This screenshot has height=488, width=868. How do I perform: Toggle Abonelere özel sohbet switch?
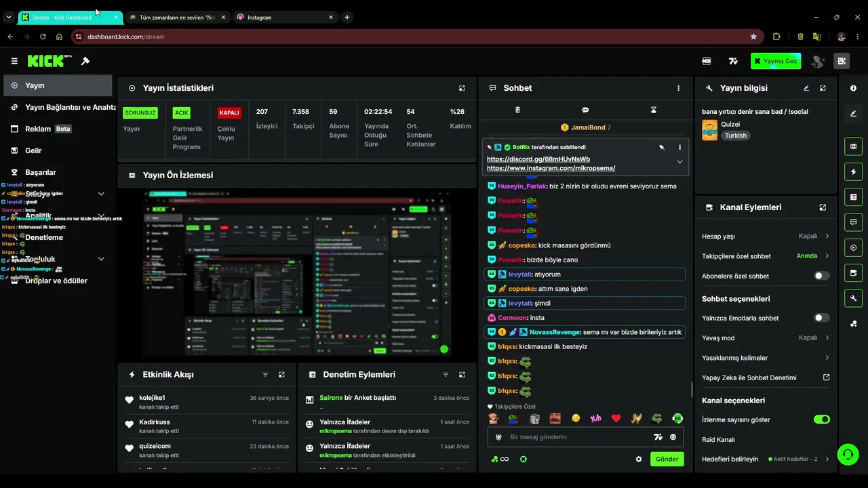(821, 276)
